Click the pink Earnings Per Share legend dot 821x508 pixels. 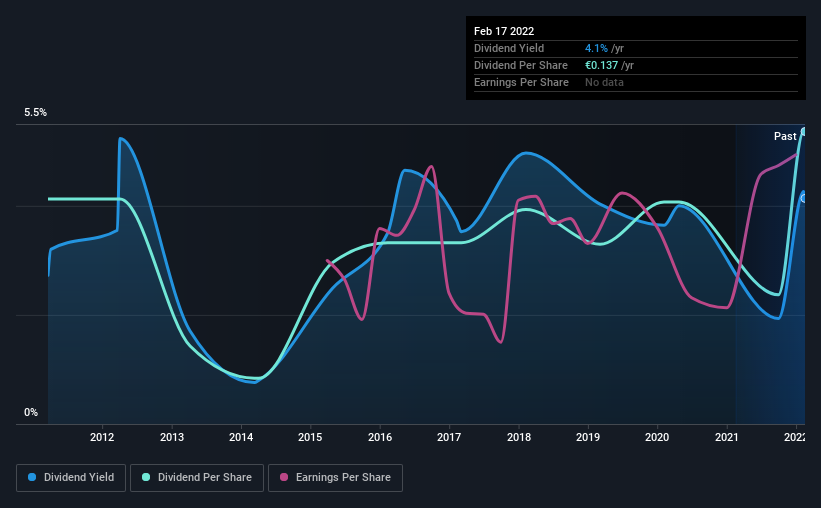(284, 477)
